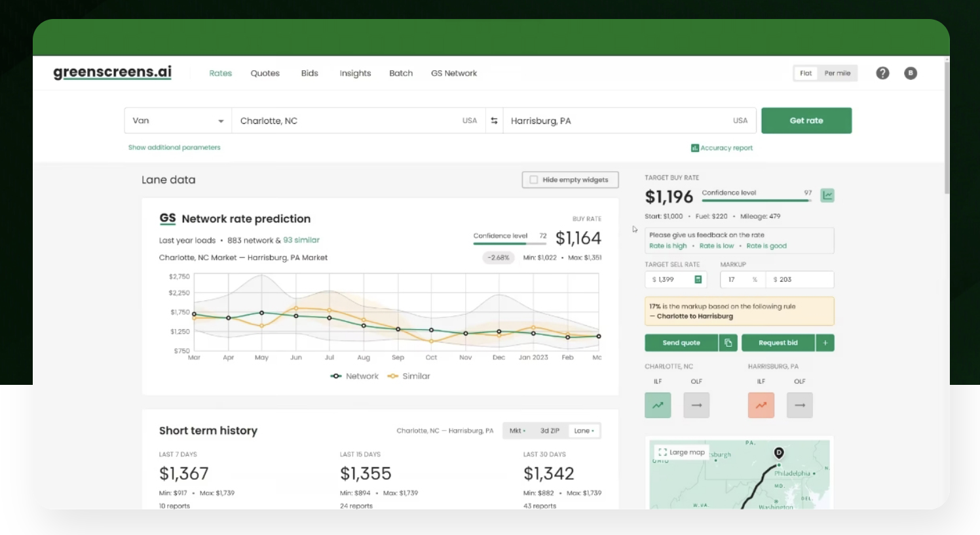Image resolution: width=980 pixels, height=535 pixels.
Task: Open the calculator icon in target sell rate
Action: coord(698,279)
